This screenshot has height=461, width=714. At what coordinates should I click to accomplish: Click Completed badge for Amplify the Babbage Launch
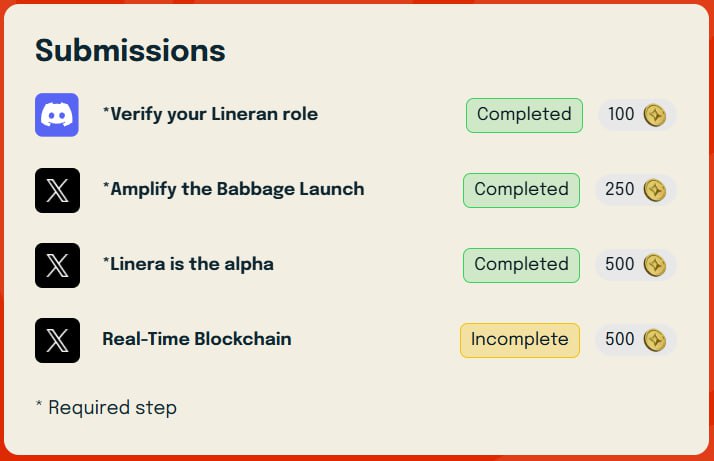pos(521,190)
